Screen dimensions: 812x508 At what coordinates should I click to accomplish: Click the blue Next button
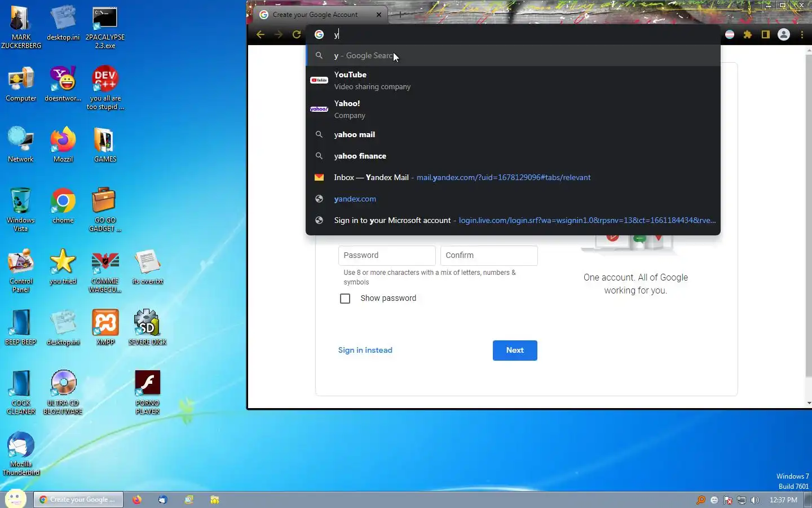pyautogui.click(x=515, y=350)
